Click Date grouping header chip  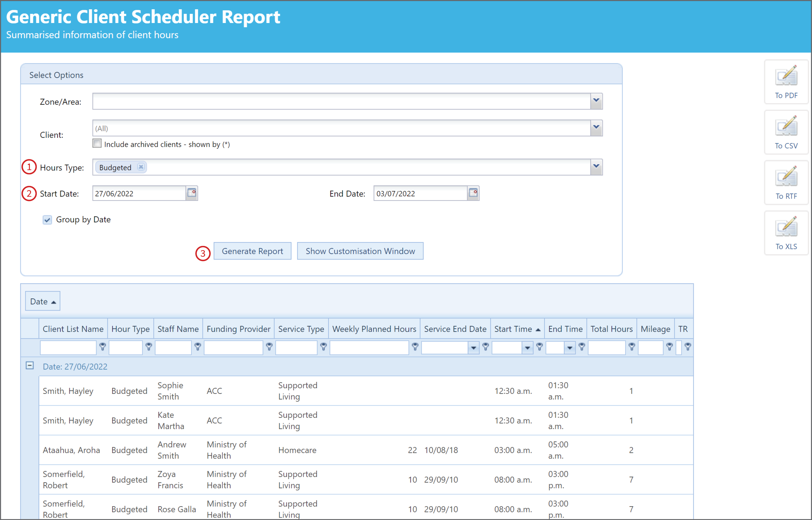click(43, 301)
